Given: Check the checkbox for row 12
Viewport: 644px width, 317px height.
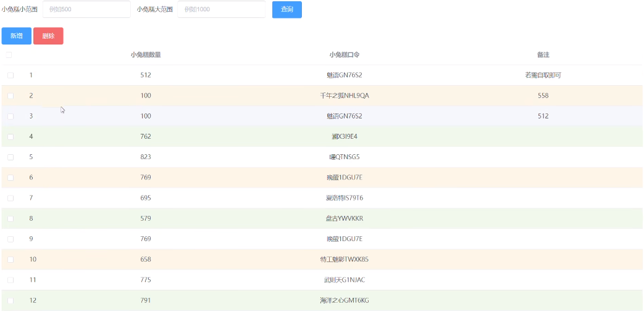Looking at the screenshot, I should click(x=10, y=300).
